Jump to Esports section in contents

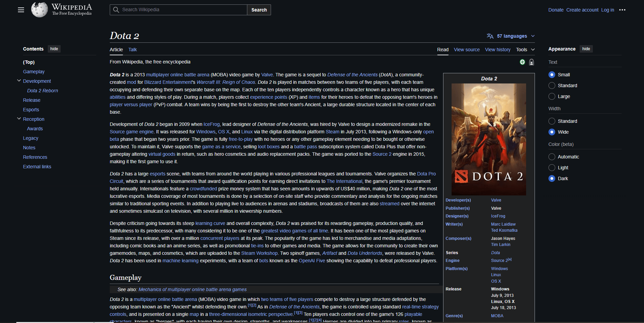31,110
